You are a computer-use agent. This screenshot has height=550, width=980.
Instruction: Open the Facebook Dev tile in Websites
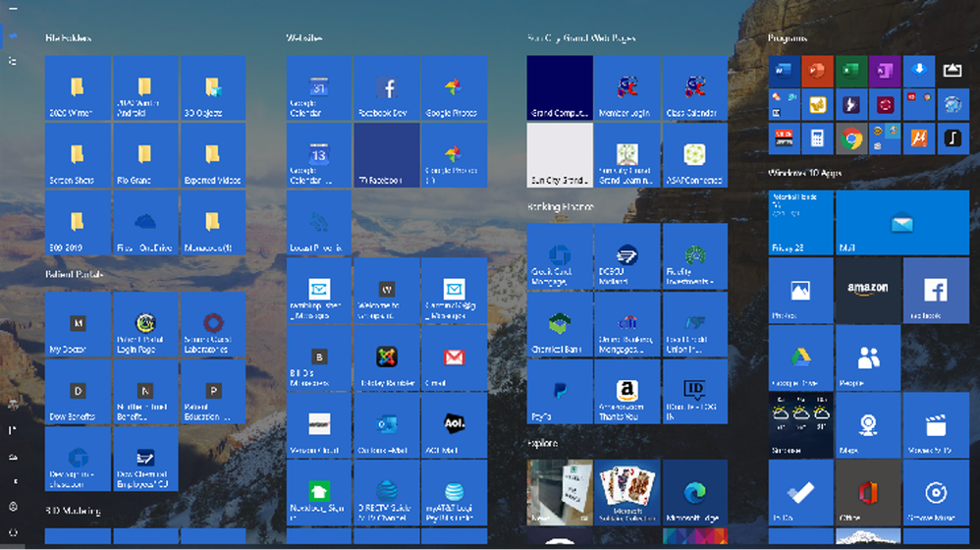tap(387, 87)
